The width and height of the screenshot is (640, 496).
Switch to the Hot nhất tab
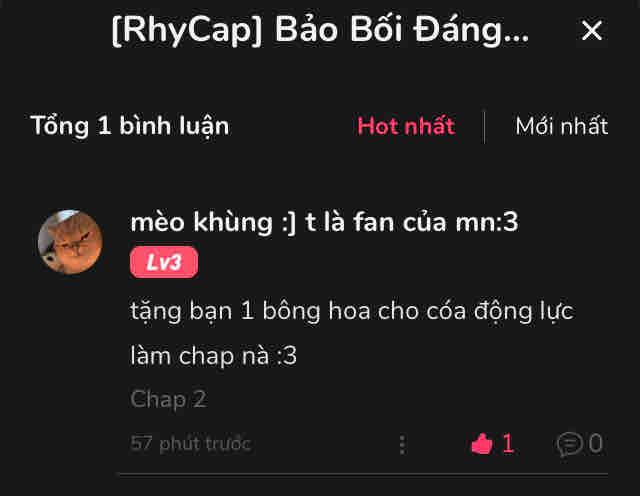point(406,126)
